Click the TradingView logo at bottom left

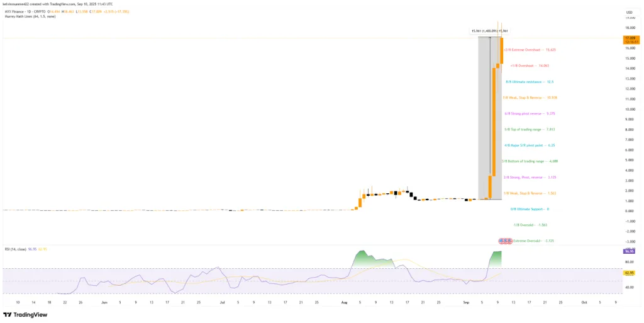pyautogui.click(x=25, y=315)
